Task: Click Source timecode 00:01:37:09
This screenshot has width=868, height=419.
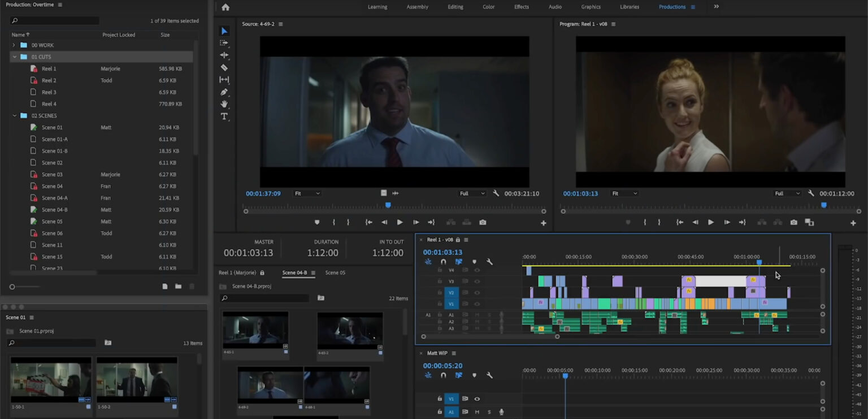Action: (x=263, y=193)
